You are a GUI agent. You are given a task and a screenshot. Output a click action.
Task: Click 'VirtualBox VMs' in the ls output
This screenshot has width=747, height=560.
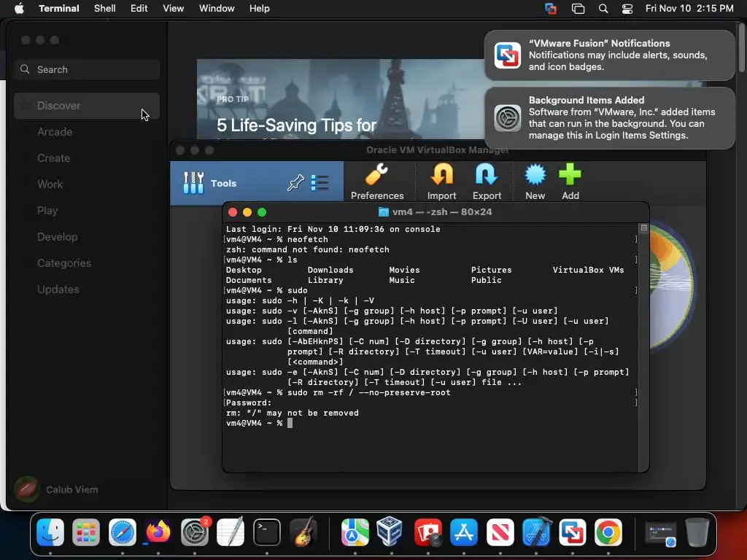pyautogui.click(x=588, y=270)
